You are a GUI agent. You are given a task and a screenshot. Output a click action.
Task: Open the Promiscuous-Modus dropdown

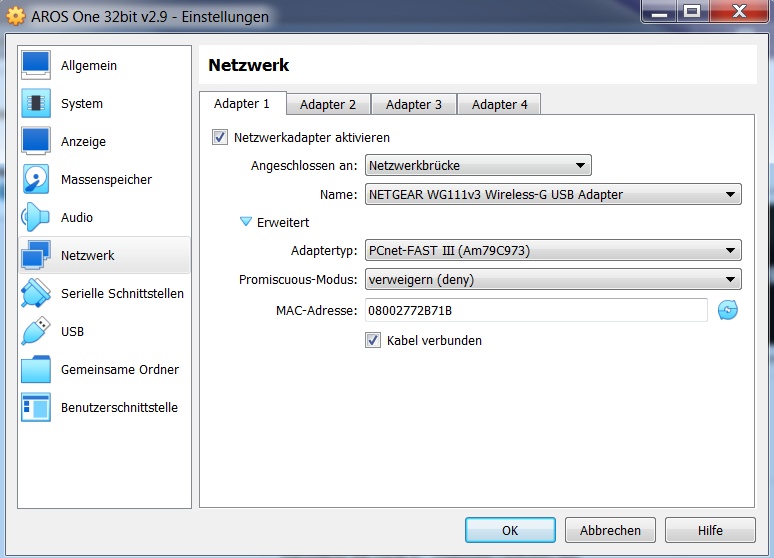click(553, 281)
